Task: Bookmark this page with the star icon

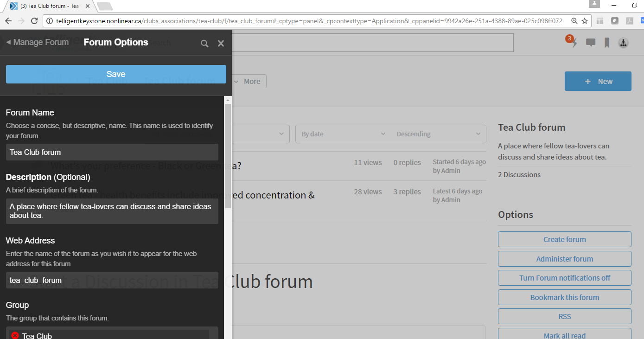Action: (585, 21)
